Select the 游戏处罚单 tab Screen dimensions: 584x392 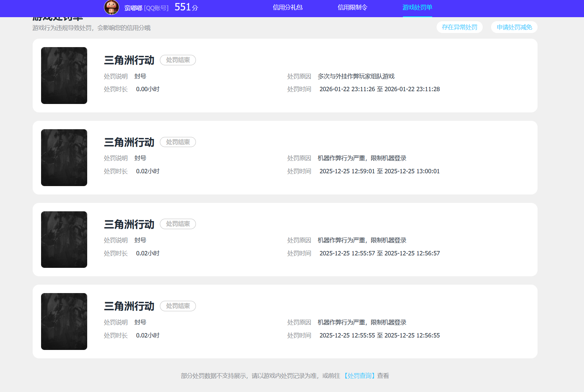(x=417, y=7)
